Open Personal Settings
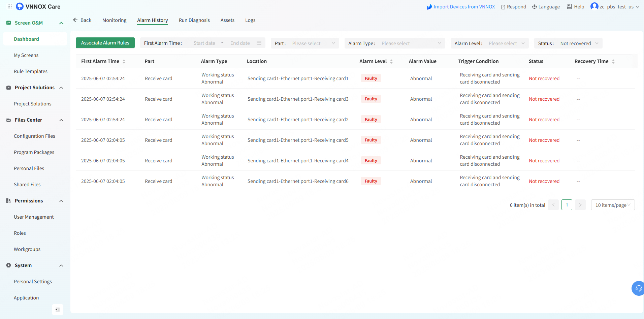Image resolution: width=644 pixels, height=319 pixels. [33, 282]
